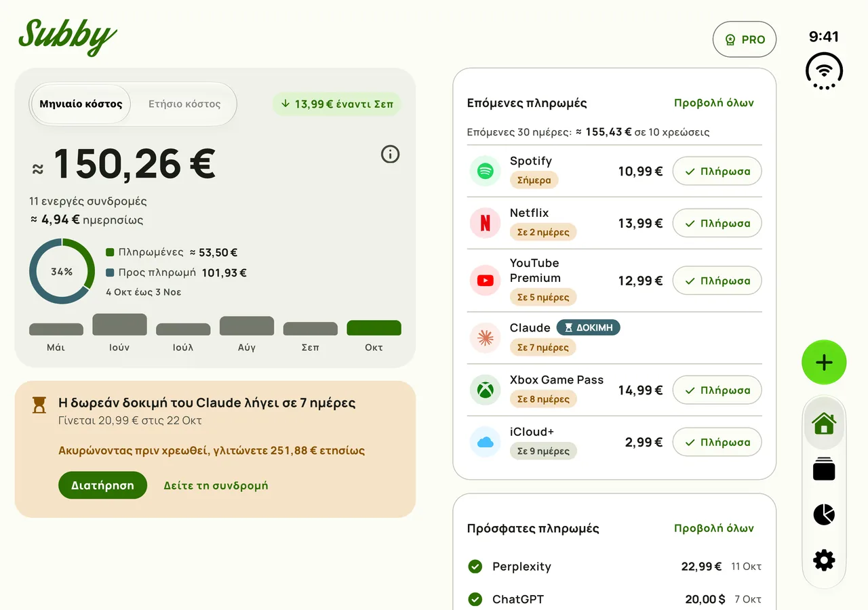Select the Ιούν bar in the chart

119,325
